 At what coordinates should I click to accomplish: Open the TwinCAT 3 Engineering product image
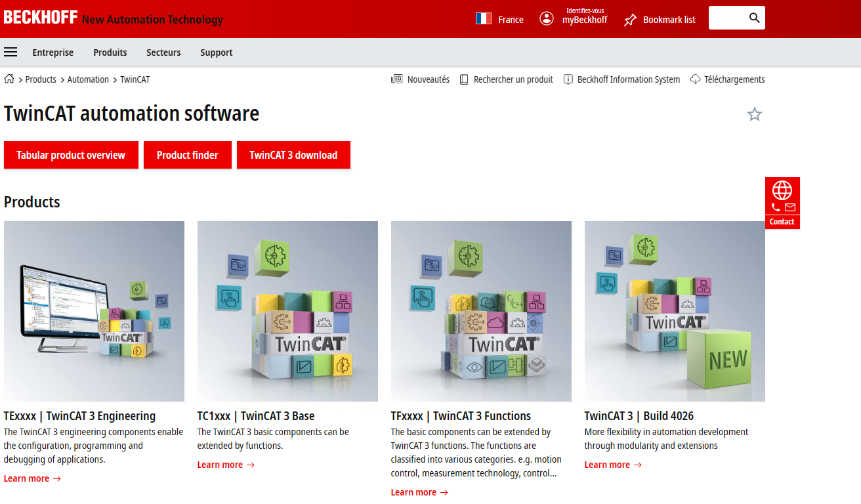click(94, 311)
